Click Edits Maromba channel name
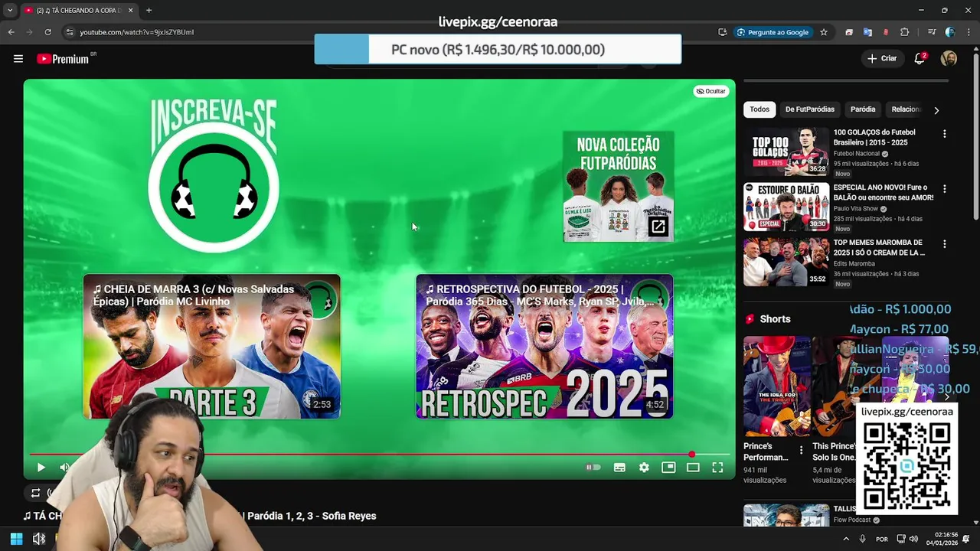The image size is (980, 551). click(x=854, y=264)
